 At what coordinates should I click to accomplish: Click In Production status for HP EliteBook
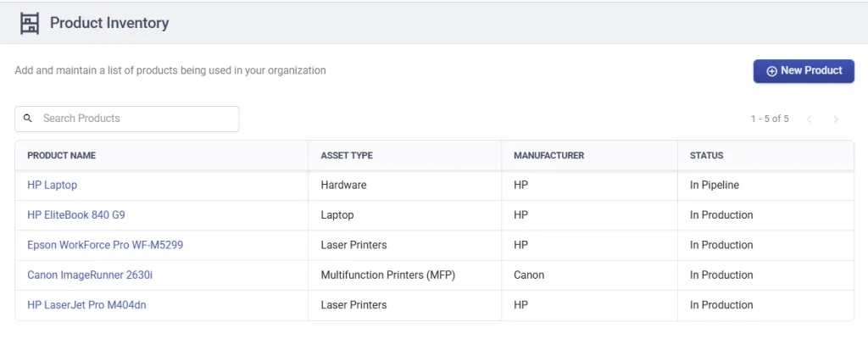(721, 215)
